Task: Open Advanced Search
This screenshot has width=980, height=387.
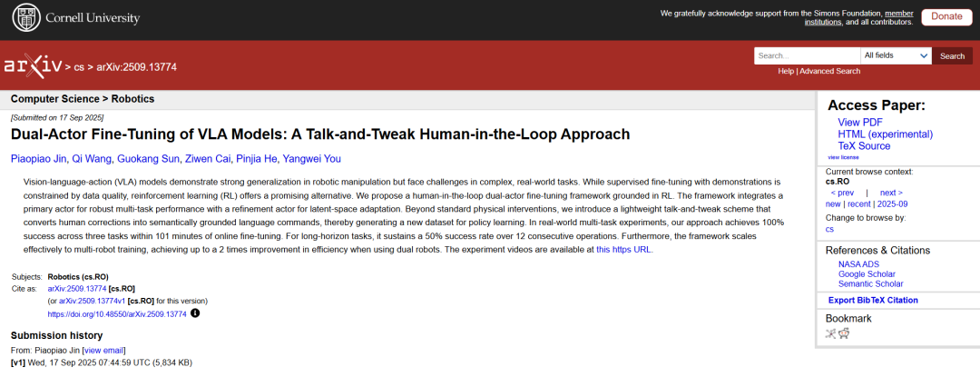Action: (x=829, y=71)
